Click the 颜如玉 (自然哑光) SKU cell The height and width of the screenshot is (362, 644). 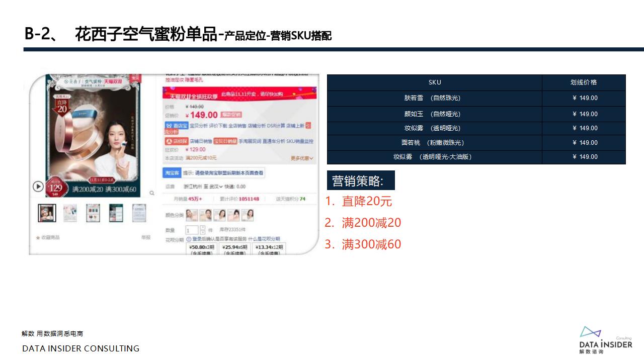pos(435,114)
